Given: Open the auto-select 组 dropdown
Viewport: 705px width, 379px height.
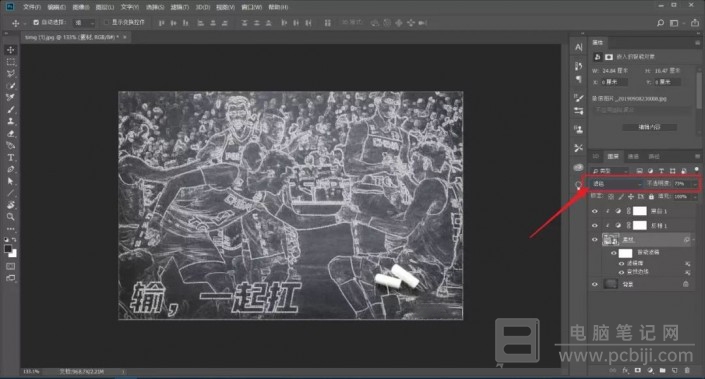Looking at the screenshot, I should point(84,23).
